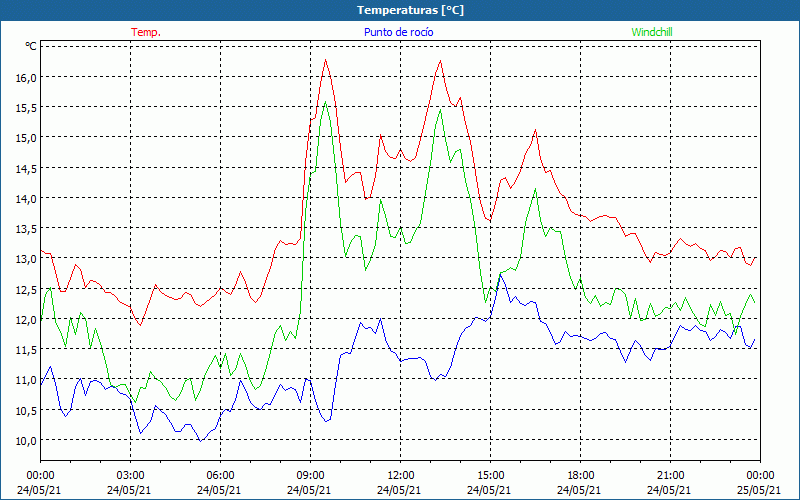Viewport: 800px width, 500px height.
Task: Click the 12,0 value on the y-axis
Action: tap(26, 319)
